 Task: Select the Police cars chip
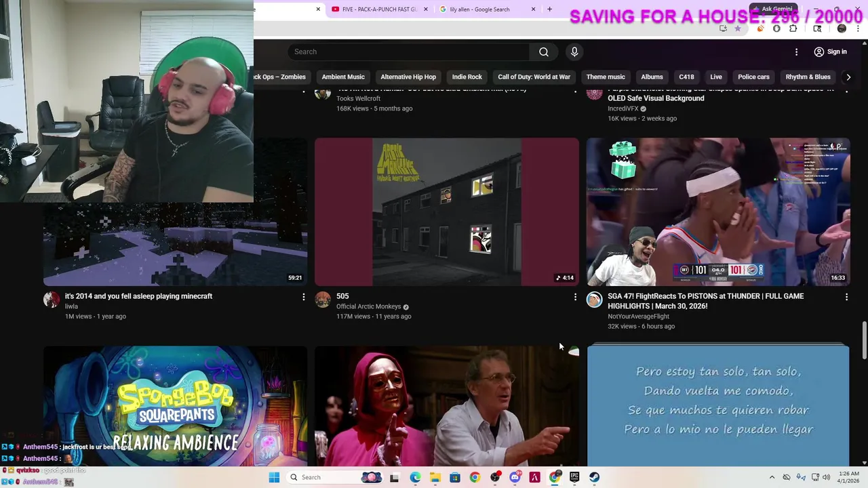[753, 77]
